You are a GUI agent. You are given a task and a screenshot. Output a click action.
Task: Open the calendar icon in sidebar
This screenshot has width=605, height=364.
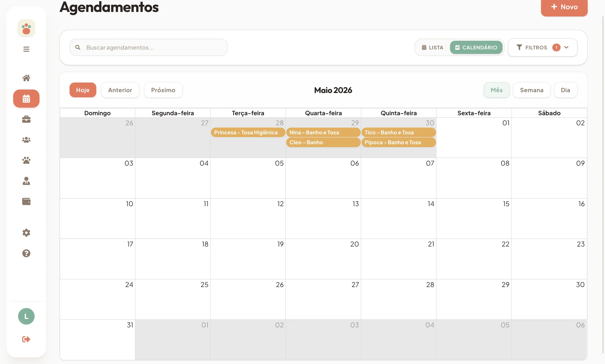pos(26,99)
